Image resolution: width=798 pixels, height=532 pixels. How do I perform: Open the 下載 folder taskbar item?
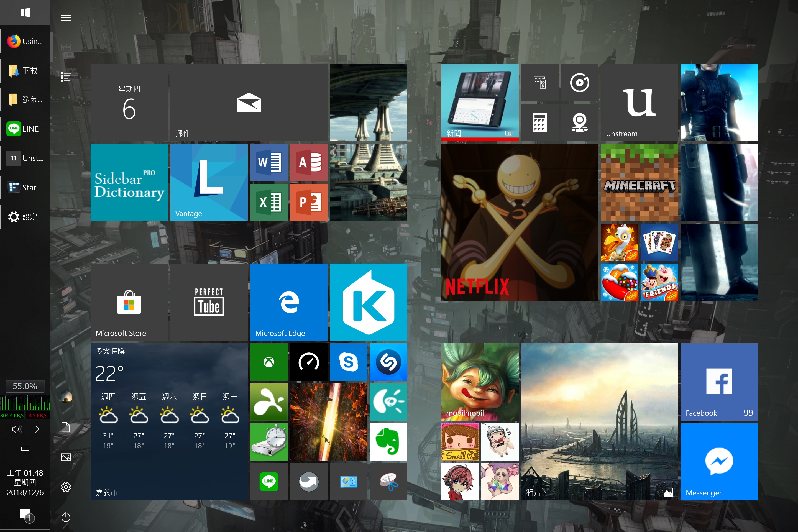25,71
